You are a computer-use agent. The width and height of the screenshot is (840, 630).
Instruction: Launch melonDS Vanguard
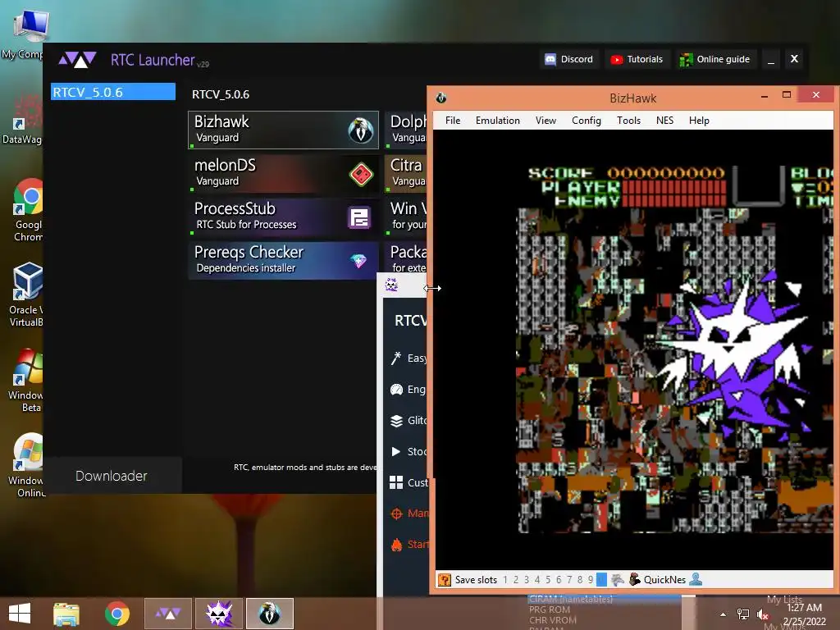(283, 173)
